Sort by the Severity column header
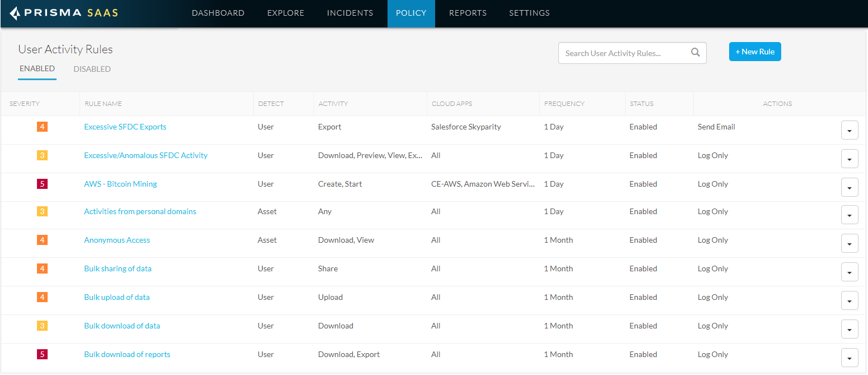Screen dimensions: 868x375 tap(25, 104)
